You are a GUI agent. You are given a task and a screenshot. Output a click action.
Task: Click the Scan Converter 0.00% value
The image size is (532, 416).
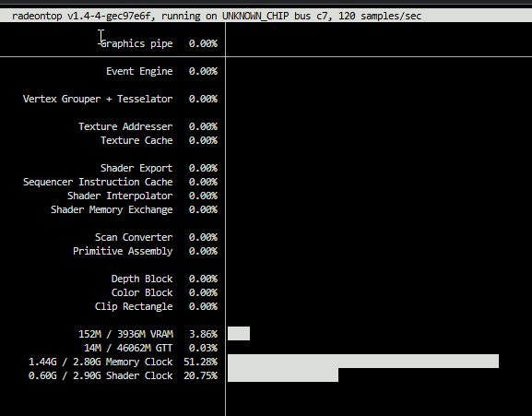(x=203, y=237)
